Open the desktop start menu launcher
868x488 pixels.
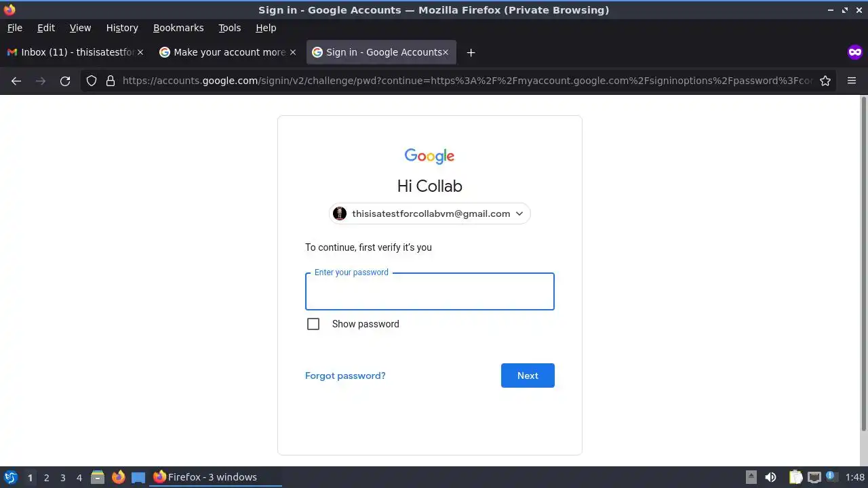tap(10, 477)
